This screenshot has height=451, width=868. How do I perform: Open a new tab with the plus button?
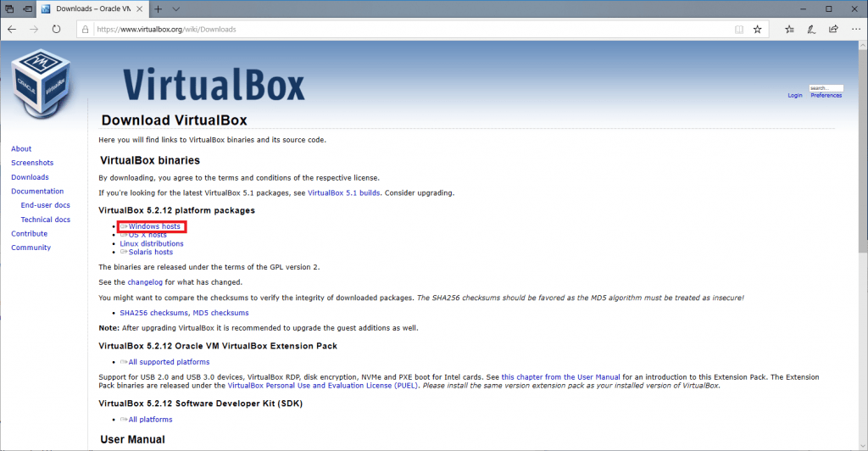(x=158, y=8)
